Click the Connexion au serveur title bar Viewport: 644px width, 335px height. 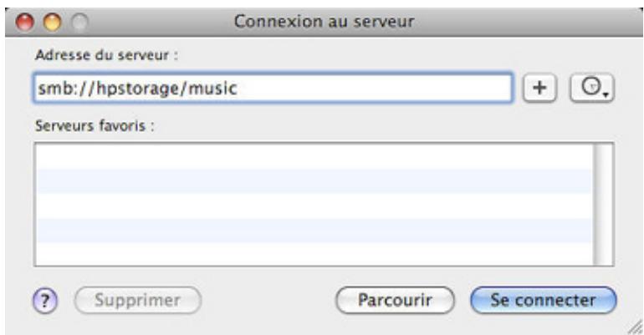pos(324,22)
